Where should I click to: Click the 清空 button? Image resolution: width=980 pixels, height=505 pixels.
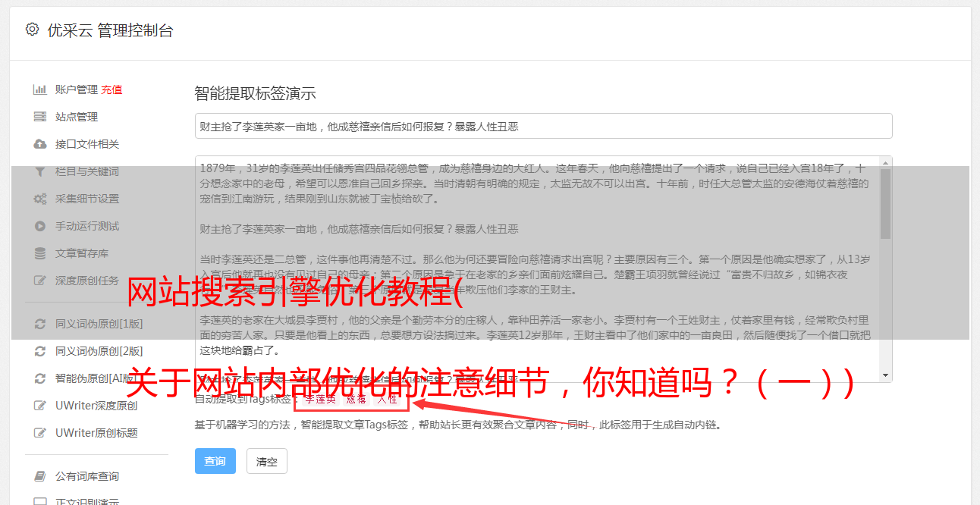pos(267,461)
